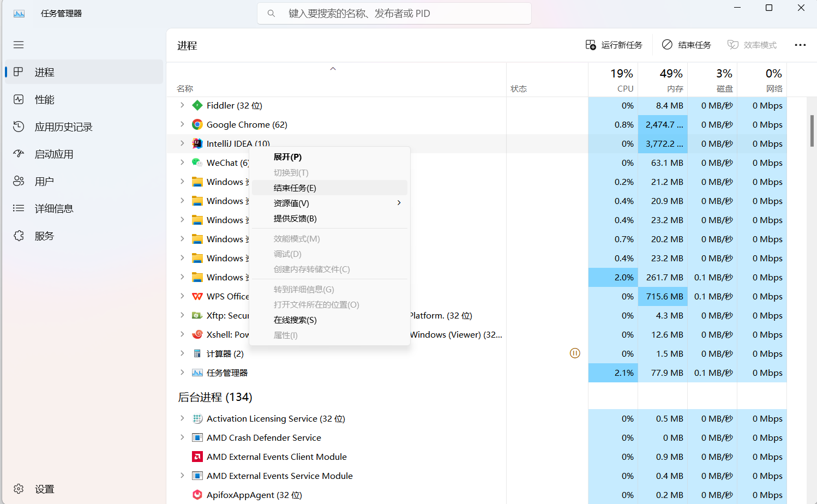This screenshot has height=504, width=817.
Task: Select the 2,474.7 memory cell of Google Chrome
Action: [663, 124]
